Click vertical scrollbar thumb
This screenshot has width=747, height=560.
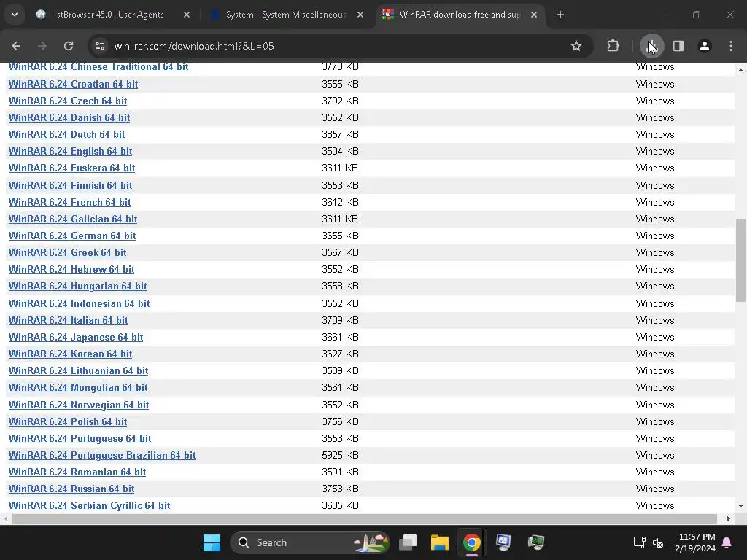740,260
